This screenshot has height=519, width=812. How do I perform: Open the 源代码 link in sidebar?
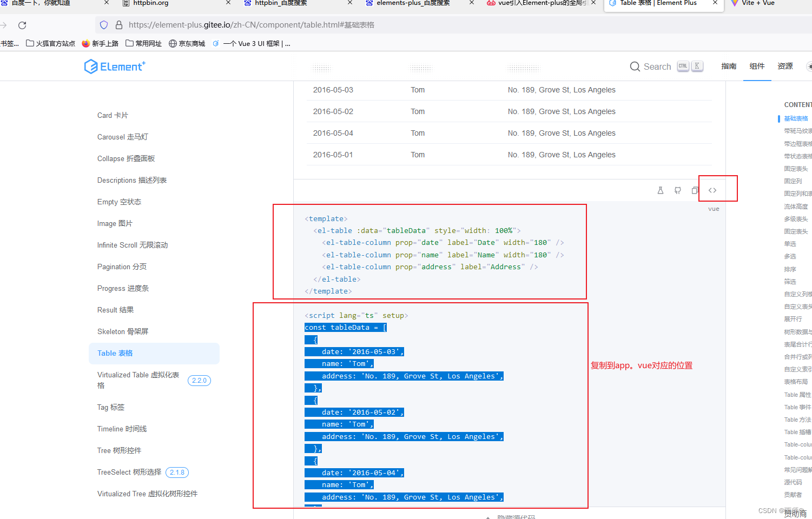[x=793, y=482]
